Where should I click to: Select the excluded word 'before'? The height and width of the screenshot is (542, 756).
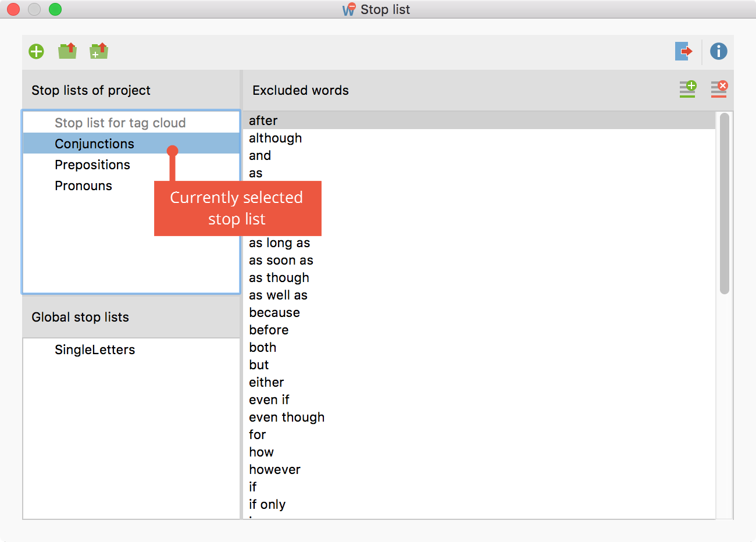coord(479,330)
